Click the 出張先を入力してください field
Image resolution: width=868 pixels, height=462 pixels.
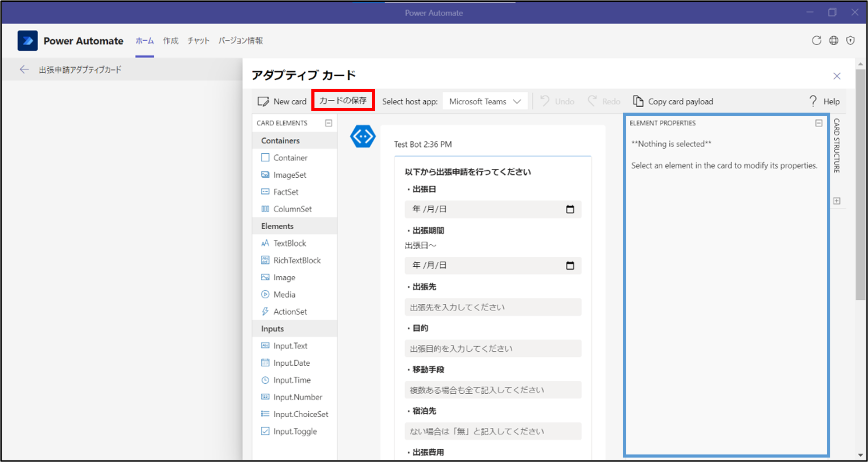click(493, 307)
